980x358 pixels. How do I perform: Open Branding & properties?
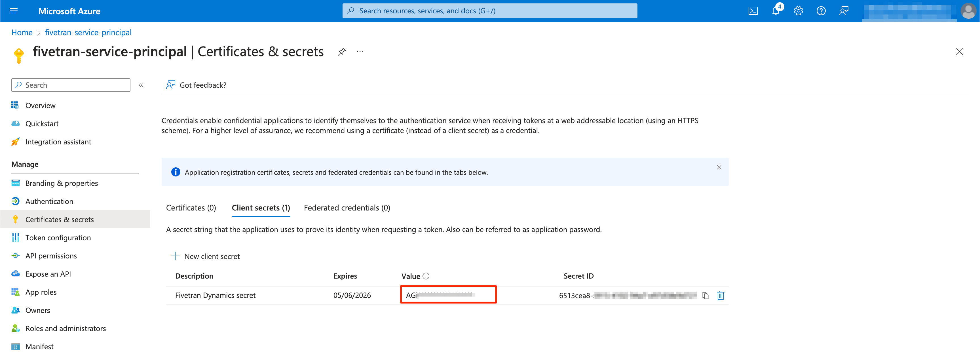tap(62, 183)
